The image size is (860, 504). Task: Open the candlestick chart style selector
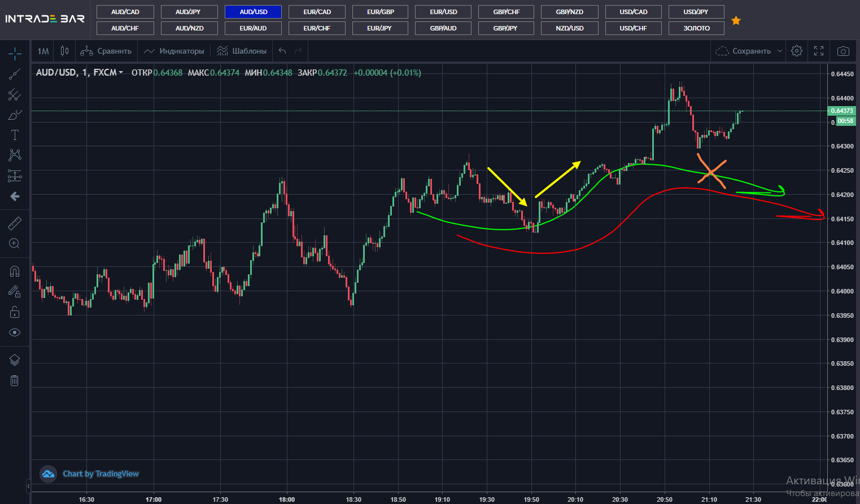65,51
